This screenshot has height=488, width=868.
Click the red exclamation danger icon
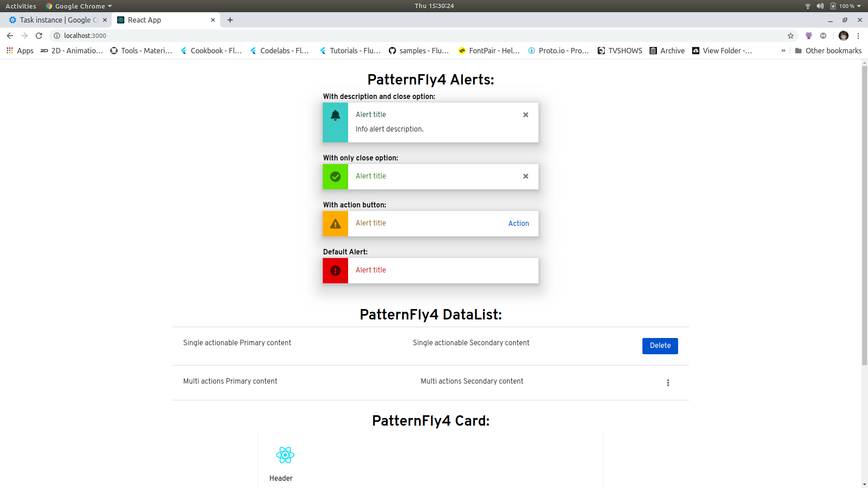pyautogui.click(x=335, y=271)
